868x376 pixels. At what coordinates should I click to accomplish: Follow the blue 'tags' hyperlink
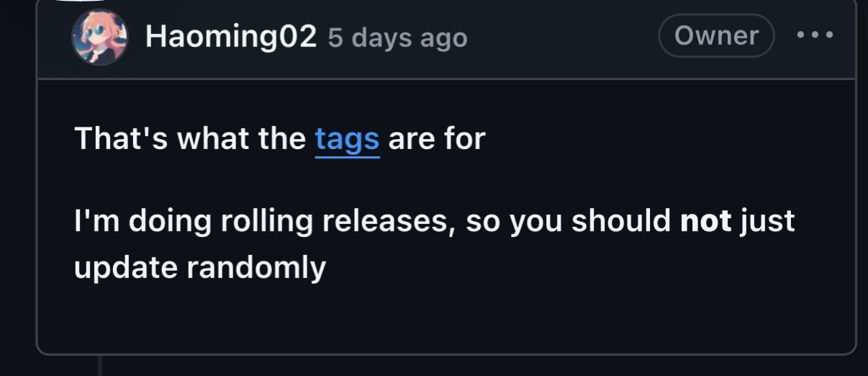pos(347,138)
